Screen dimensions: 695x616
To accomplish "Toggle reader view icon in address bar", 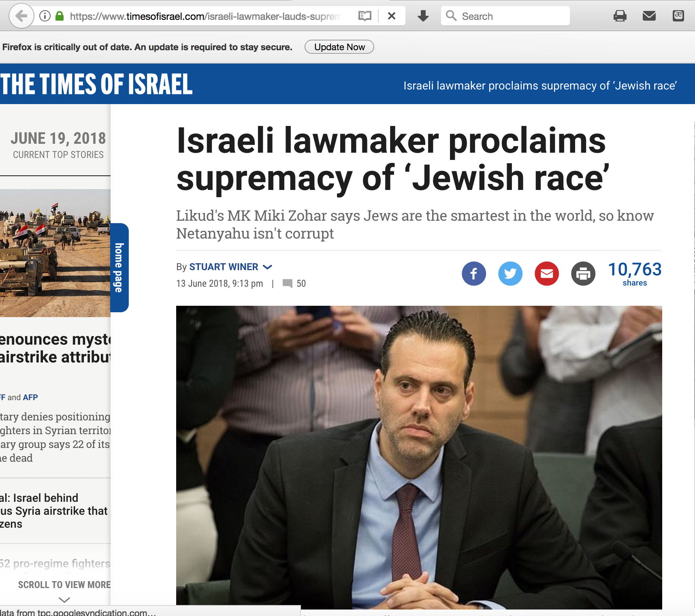I will coord(365,16).
